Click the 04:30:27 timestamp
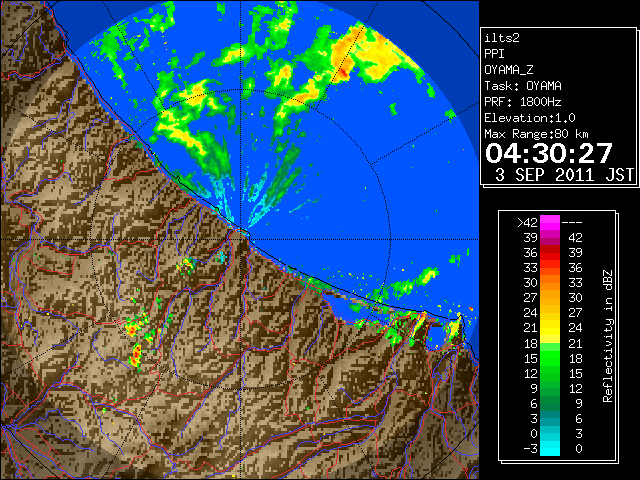640x480 pixels. (x=549, y=153)
